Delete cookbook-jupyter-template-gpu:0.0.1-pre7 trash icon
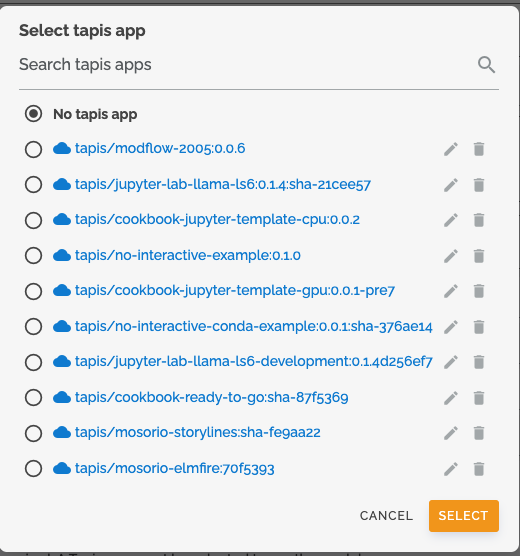This screenshot has height=556, width=520. coord(479,291)
